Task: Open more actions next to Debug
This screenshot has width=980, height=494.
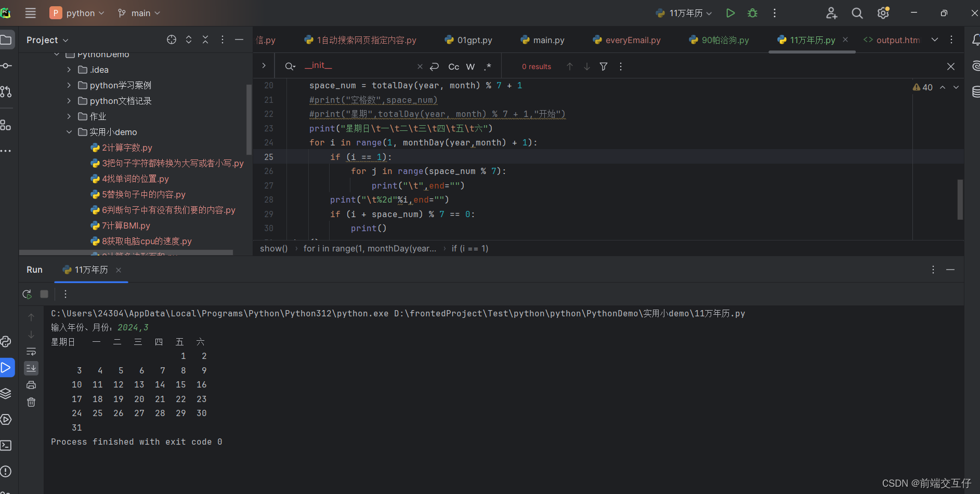Action: click(x=775, y=13)
